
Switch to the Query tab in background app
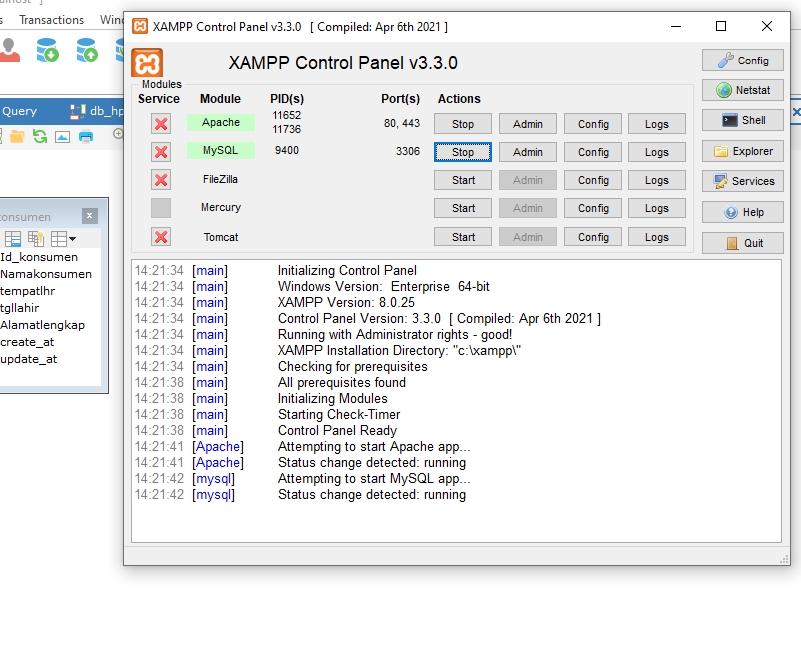click(19, 111)
